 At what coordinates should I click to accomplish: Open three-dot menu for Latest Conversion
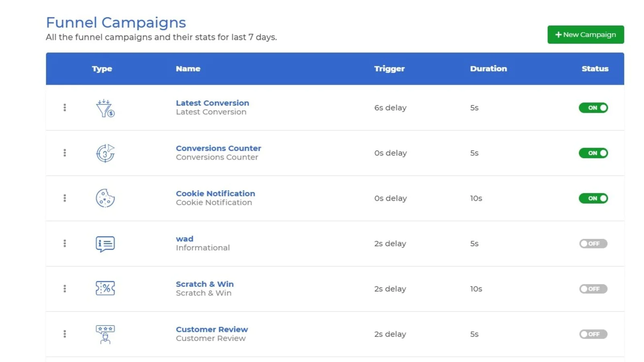coord(64,107)
